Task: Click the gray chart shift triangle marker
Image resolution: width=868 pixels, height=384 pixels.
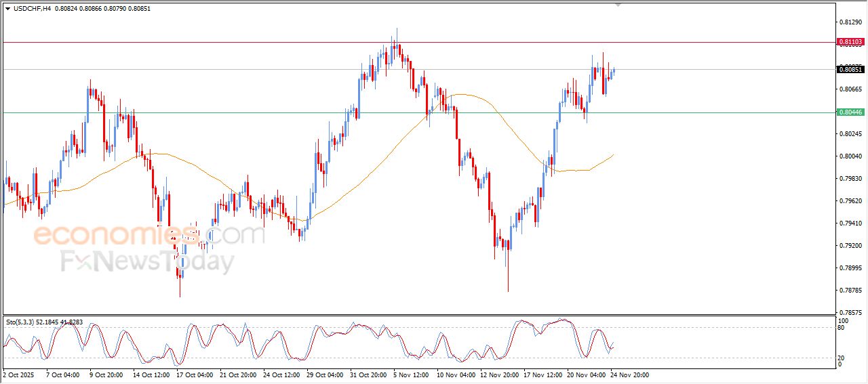Action: (618, 4)
